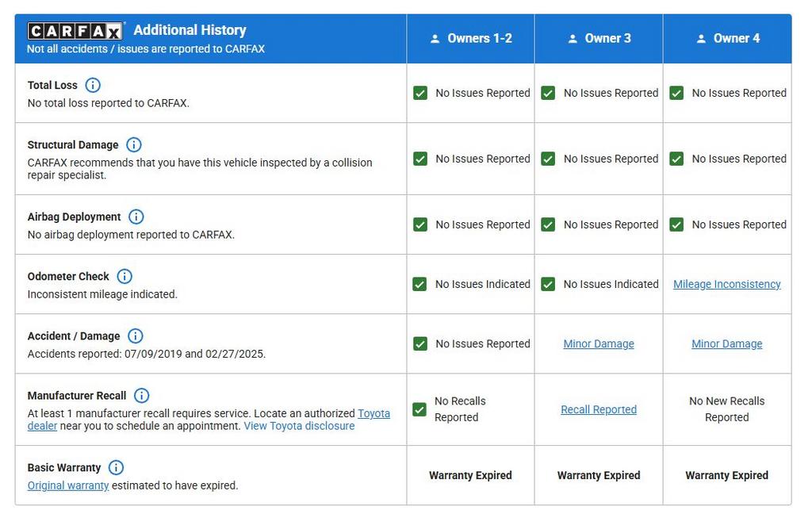
Task: Click the info icon next to Total Loss
Action: [x=93, y=85]
